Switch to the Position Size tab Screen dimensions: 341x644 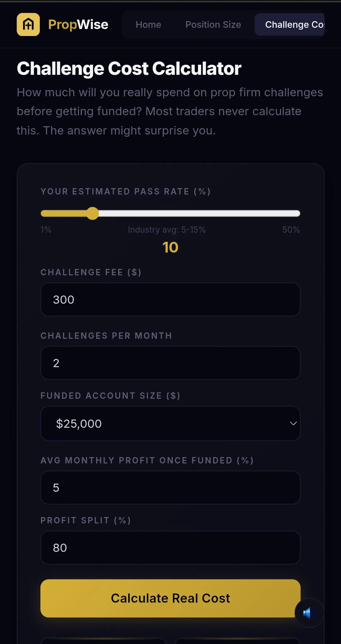213,25
